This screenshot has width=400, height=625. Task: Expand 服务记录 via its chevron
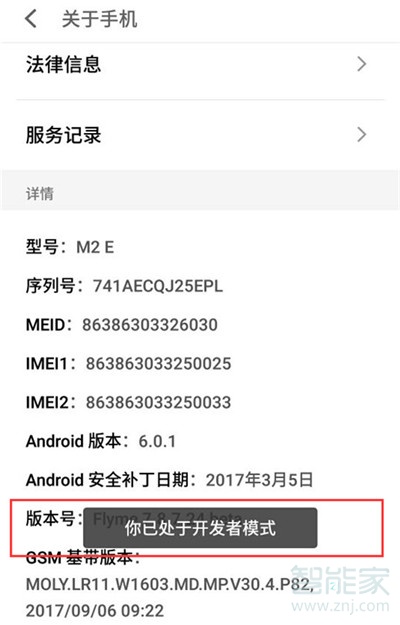pos(361,135)
